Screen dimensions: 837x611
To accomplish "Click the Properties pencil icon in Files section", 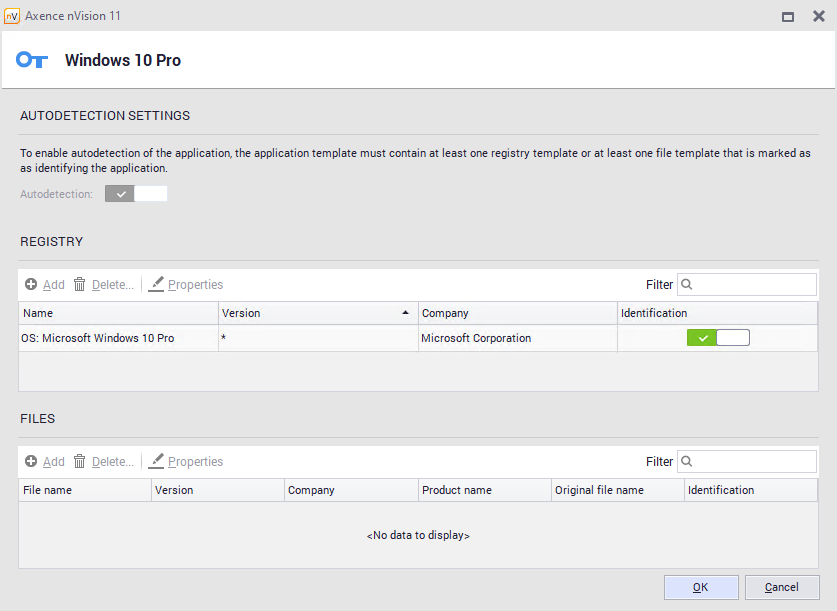I will [x=156, y=462].
